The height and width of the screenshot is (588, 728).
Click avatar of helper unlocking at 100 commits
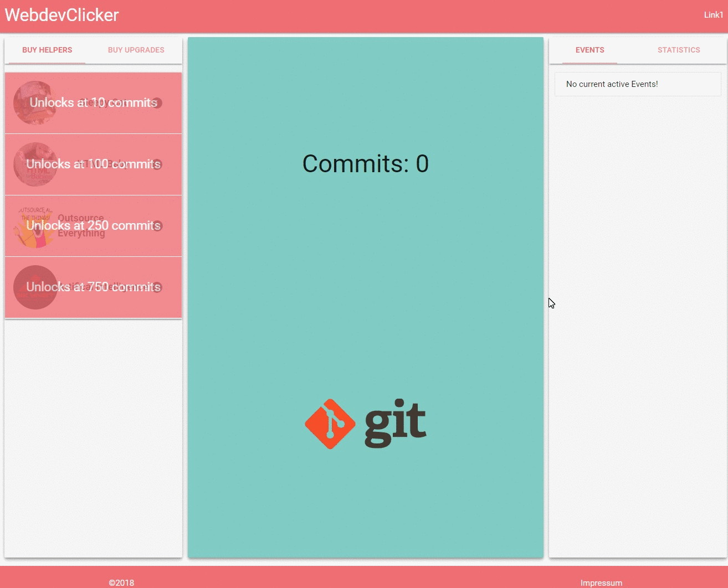coord(35,164)
